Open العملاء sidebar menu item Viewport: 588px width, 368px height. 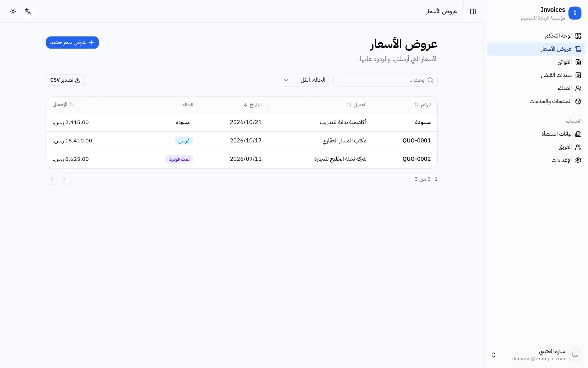(536, 88)
